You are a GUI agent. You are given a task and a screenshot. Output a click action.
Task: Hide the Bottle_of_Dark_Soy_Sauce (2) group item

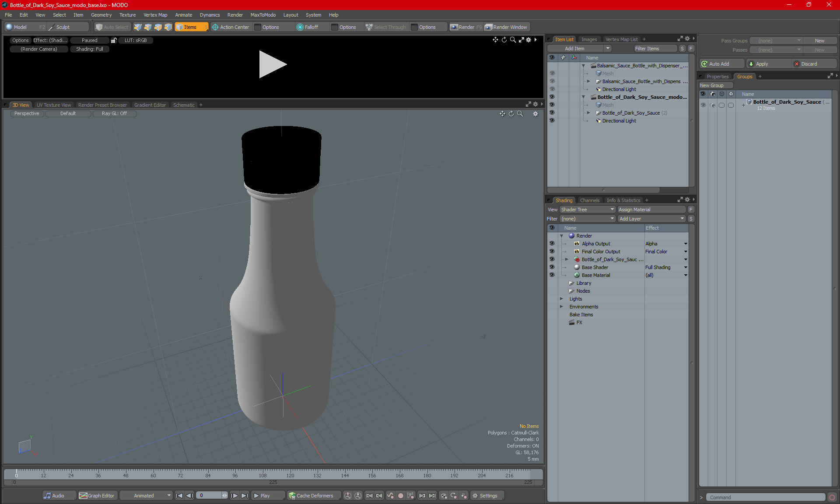[x=552, y=113]
